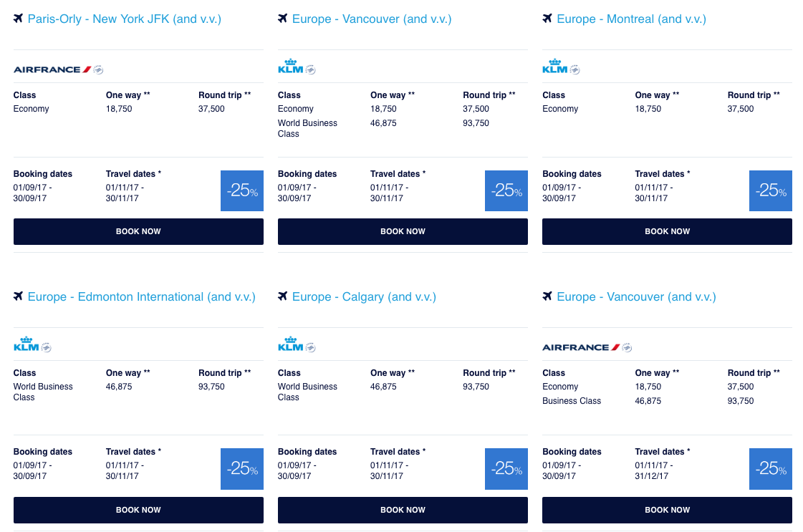Click the KLM logo in the Europe - Calgary card
The width and height of the screenshot is (803, 532).
[x=290, y=344]
